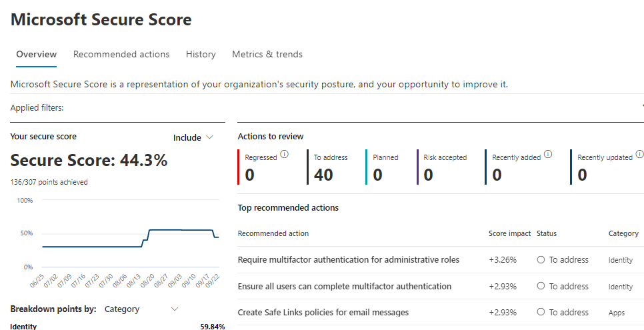Click the Regressed actions count tile
Screen dimensions: 644x330
250,175
